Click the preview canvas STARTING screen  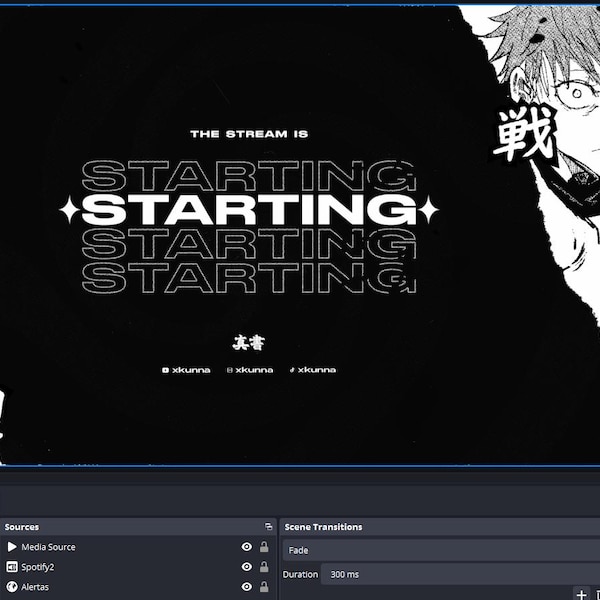[x=300, y=235]
